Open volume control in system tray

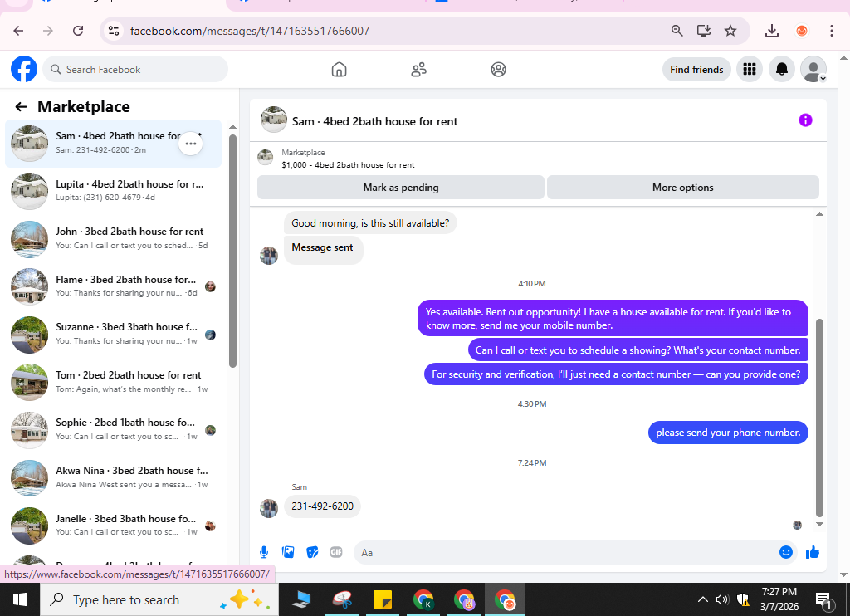pyautogui.click(x=721, y=599)
